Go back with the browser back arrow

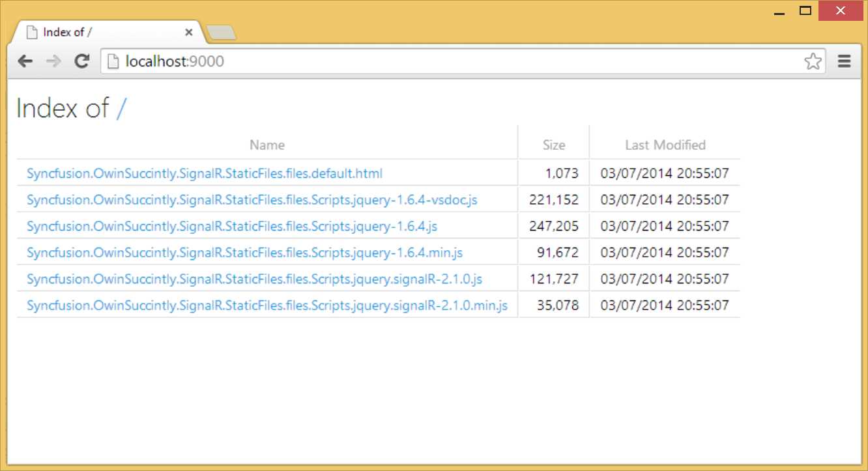[25, 61]
